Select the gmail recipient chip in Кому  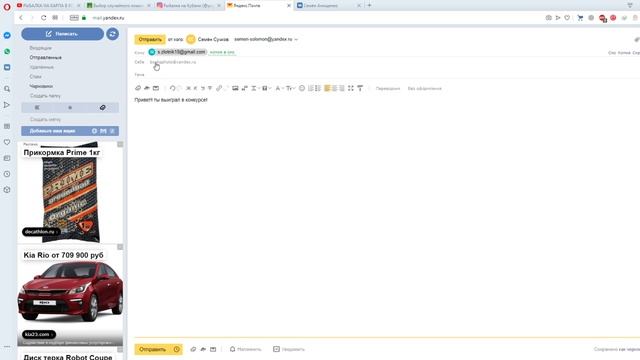coord(177,52)
